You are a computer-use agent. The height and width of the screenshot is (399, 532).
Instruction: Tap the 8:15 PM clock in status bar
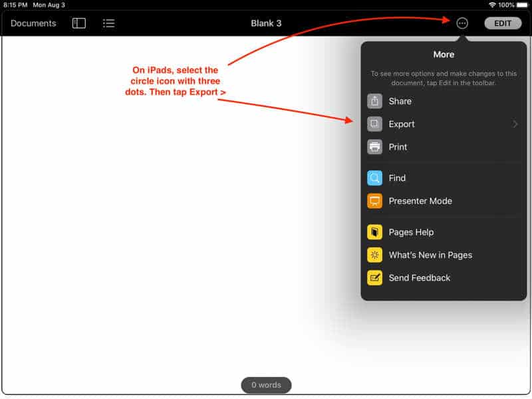(x=15, y=5)
